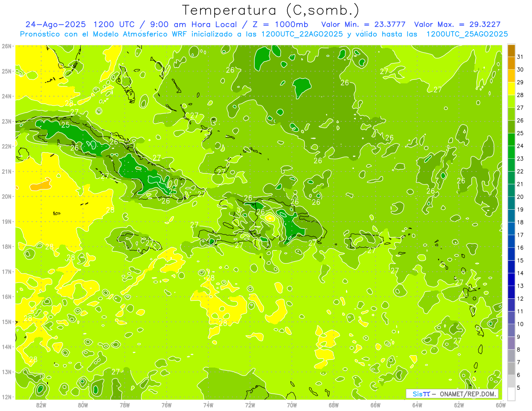
Task: Select the teal legend band between 19 and 20
Action: [x=511, y=203]
